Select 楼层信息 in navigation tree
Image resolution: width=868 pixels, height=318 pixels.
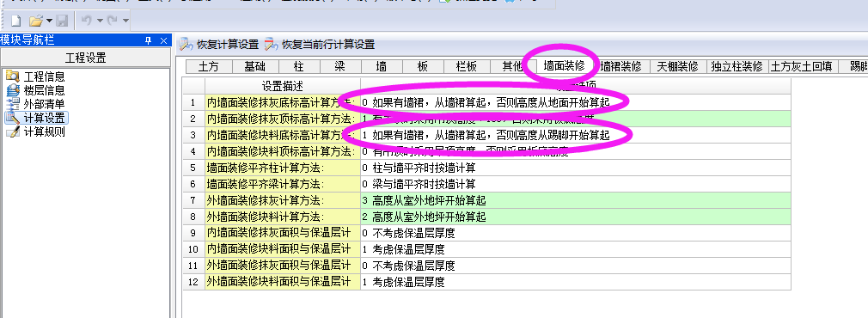(44, 90)
